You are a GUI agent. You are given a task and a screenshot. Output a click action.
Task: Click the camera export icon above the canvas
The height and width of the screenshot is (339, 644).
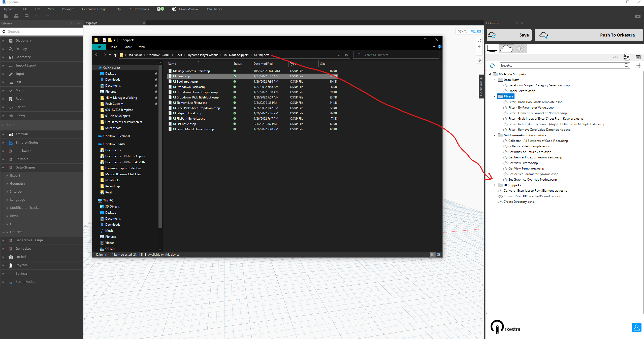coord(638,16)
